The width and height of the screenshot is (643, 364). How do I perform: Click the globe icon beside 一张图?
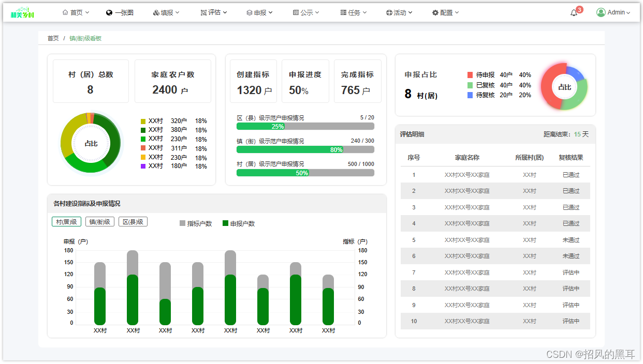point(109,12)
